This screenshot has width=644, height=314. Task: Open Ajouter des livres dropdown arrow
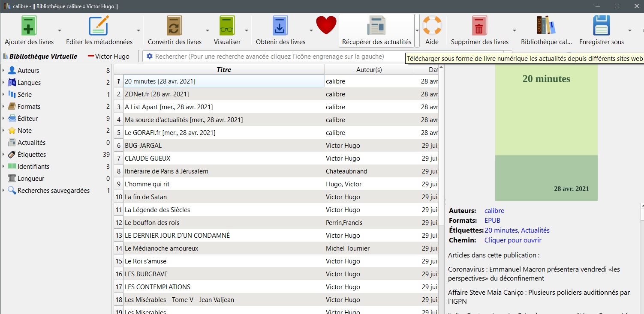click(60, 30)
